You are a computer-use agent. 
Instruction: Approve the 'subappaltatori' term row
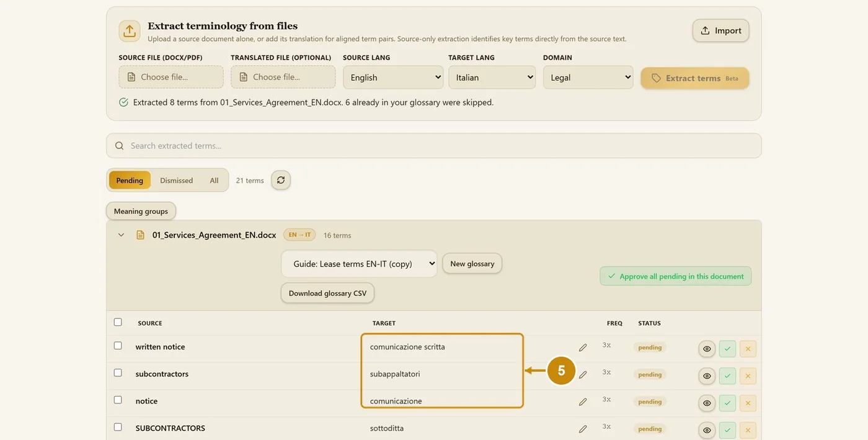[727, 375]
